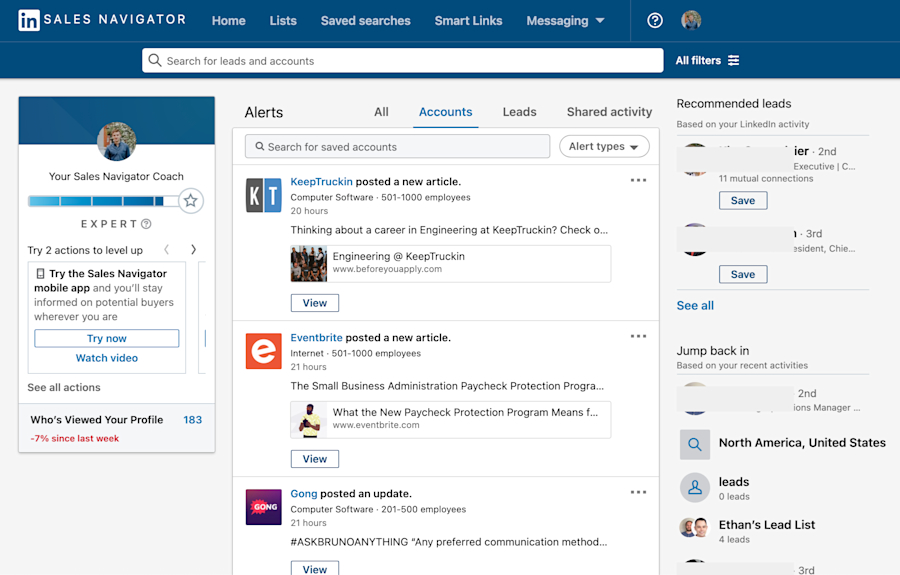Open North America, United States recent search
This screenshot has width=900, height=575.
(x=802, y=442)
